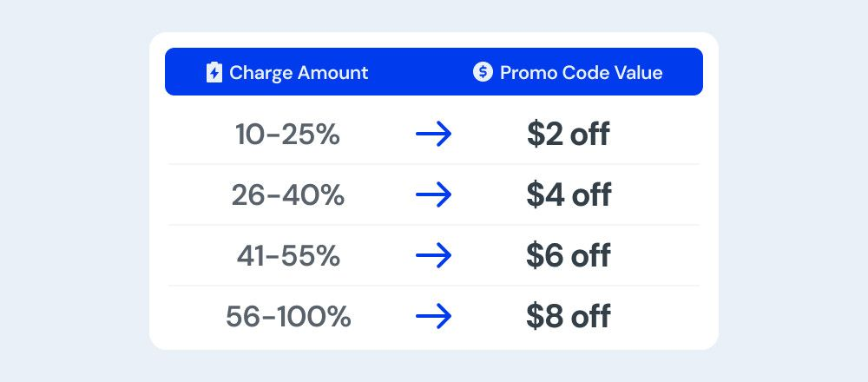Viewport: 868px width, 382px height.
Task: Choose the $4 off promo value
Action: pyautogui.click(x=569, y=195)
